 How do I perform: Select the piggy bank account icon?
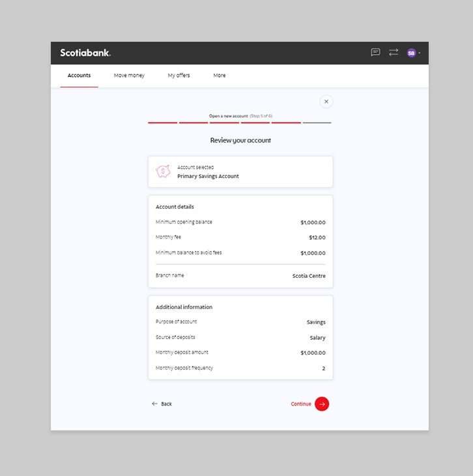[x=163, y=171]
